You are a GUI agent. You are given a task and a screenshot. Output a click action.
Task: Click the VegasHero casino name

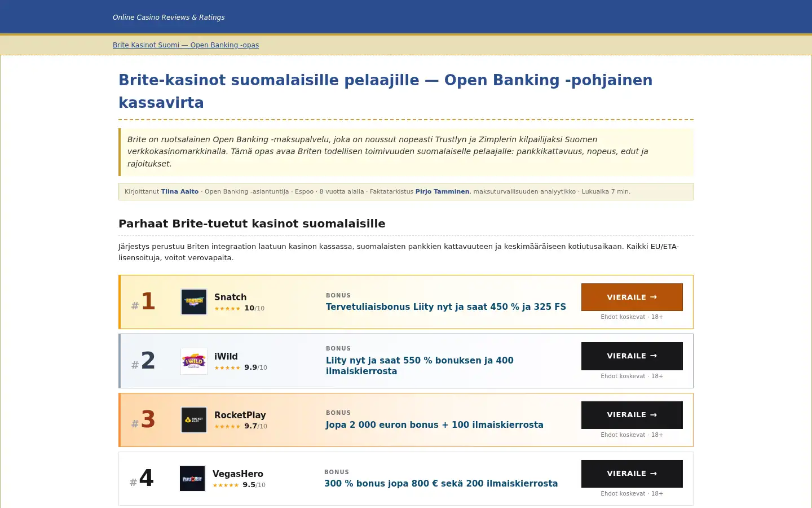tap(238, 474)
